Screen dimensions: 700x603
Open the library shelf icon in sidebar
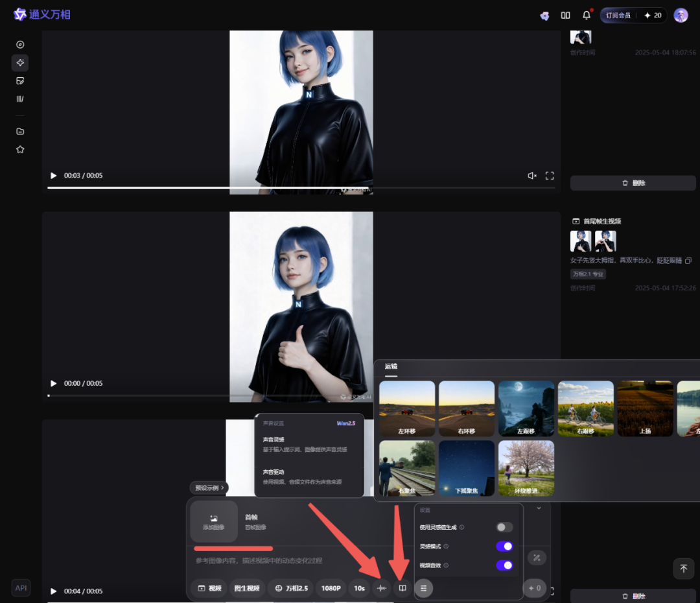[x=20, y=99]
